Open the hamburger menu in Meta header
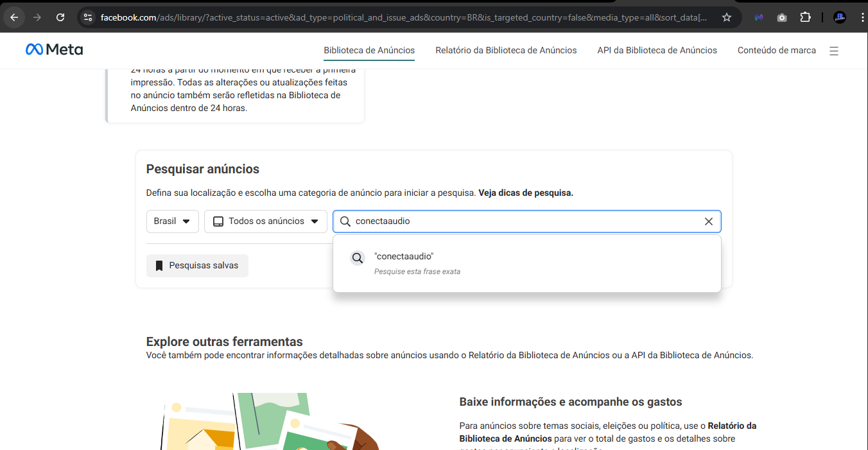The image size is (868, 450). 834,51
